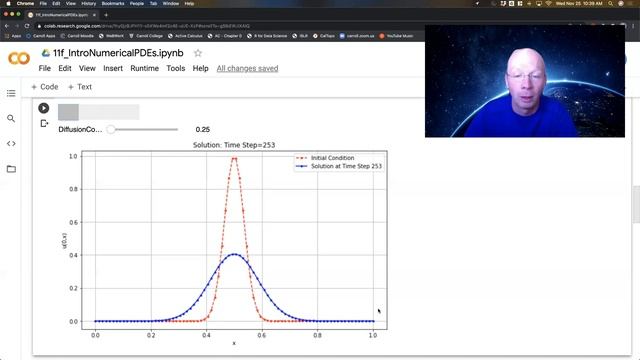Image resolution: width=640 pixels, height=360 pixels.
Task: Open Chrome Bookmarks menu in menu bar
Action: [113, 3]
